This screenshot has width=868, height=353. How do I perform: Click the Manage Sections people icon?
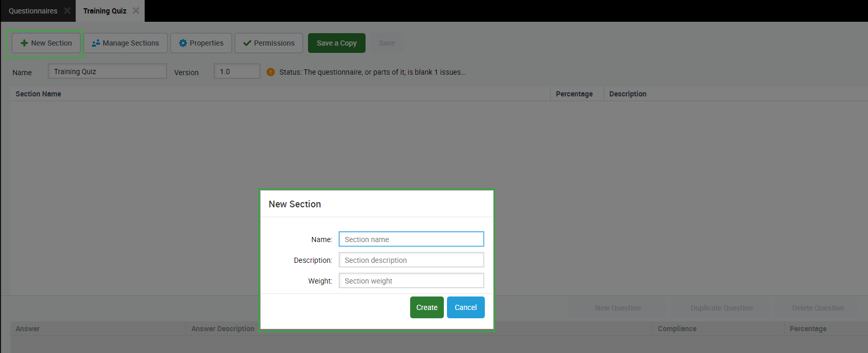coord(95,43)
